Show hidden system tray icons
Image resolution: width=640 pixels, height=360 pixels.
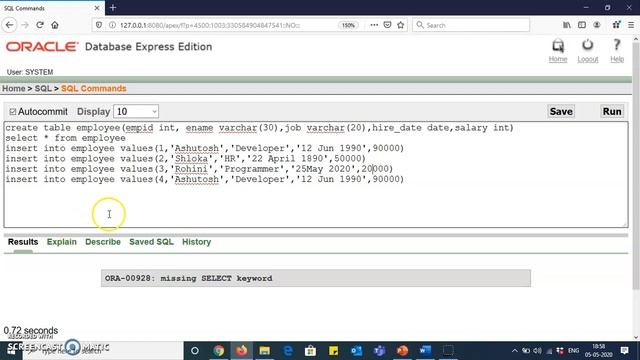tap(515, 351)
